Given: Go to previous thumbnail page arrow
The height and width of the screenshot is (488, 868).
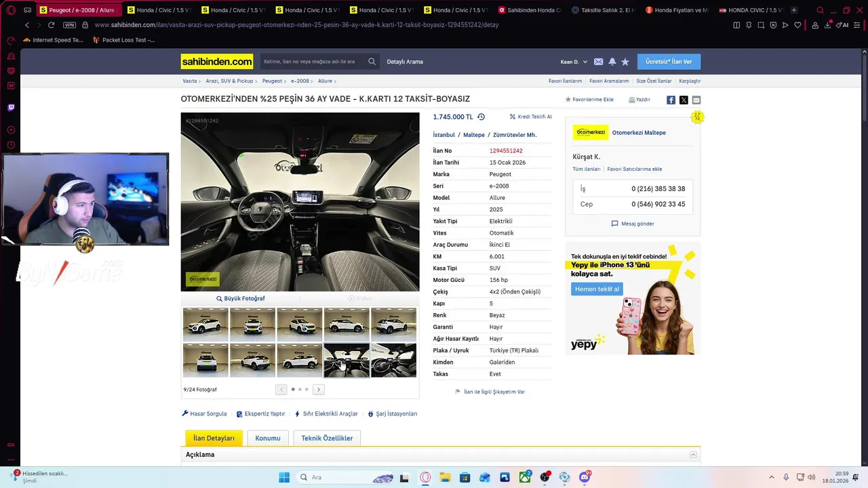Looking at the screenshot, I should pyautogui.click(x=281, y=389).
